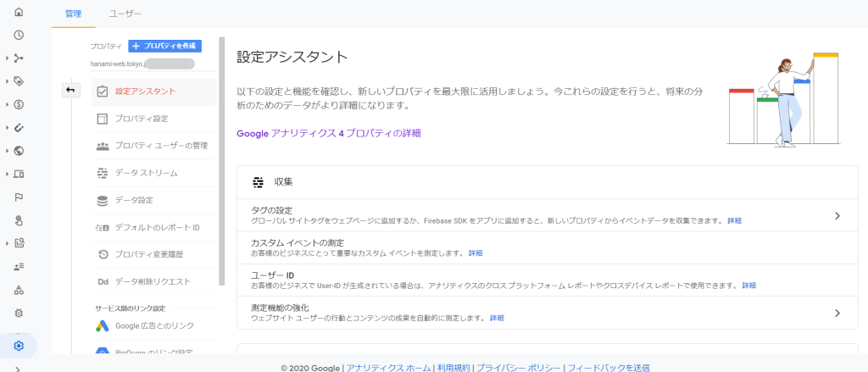Screen dimensions: 868x372
Task: Expand the Retention section arrow
Action: click(x=7, y=127)
